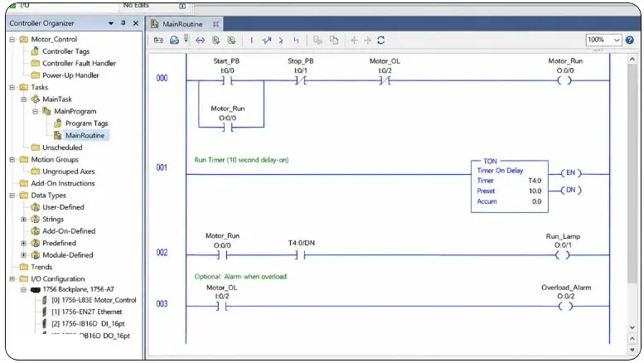Viewport: 644px width, 363px height.
Task: Click the angled-line toolbar icon beside zigzag
Action: (x=281, y=41)
